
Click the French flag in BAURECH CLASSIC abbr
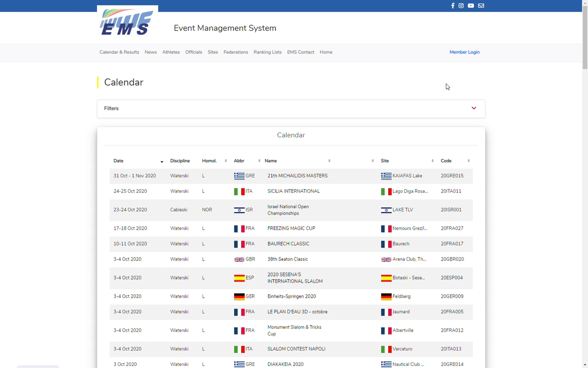coord(239,244)
